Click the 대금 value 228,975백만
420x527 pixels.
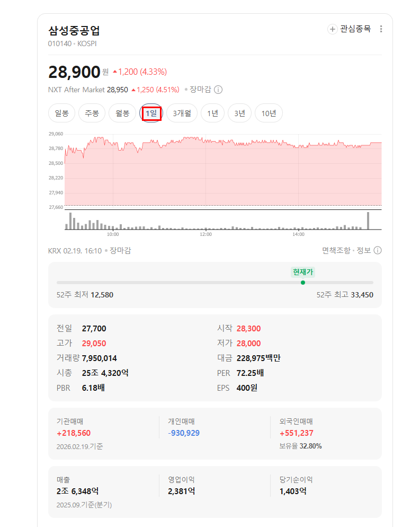(258, 358)
